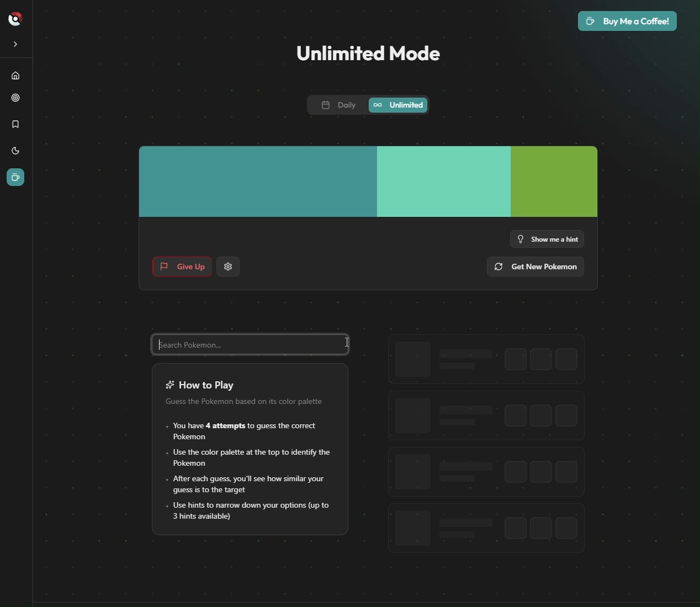The height and width of the screenshot is (607, 700).
Task: Open the target icon in the sidebar
Action: coord(15,98)
